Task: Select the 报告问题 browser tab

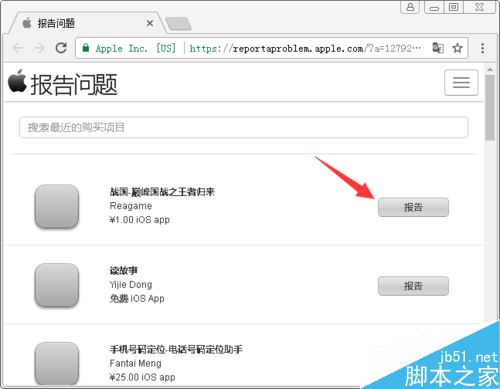Action: [87, 23]
